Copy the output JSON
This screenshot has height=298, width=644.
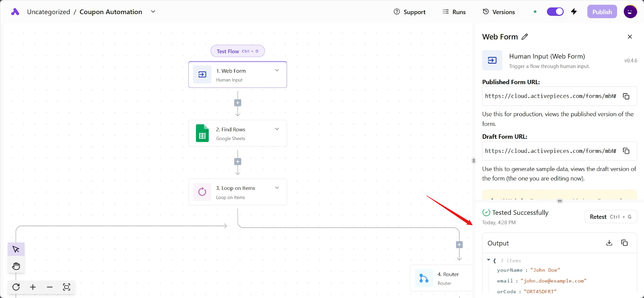click(624, 243)
